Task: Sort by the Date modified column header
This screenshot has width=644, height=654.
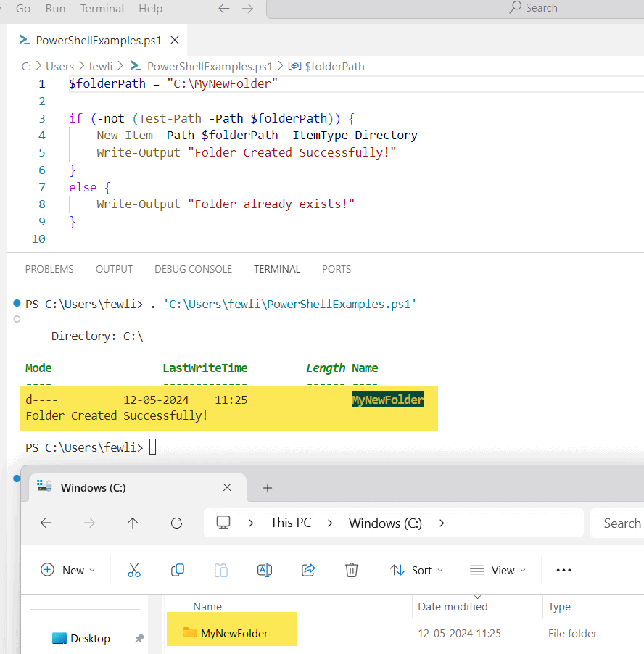Action: click(x=453, y=606)
